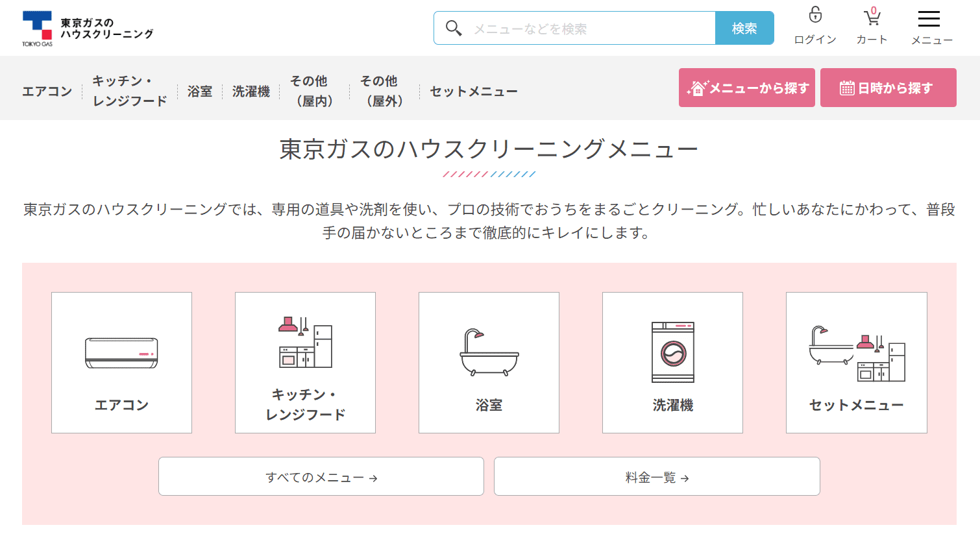The width and height of the screenshot is (980, 534).
Task: Click the air conditioner illustration
Action: click(121, 353)
